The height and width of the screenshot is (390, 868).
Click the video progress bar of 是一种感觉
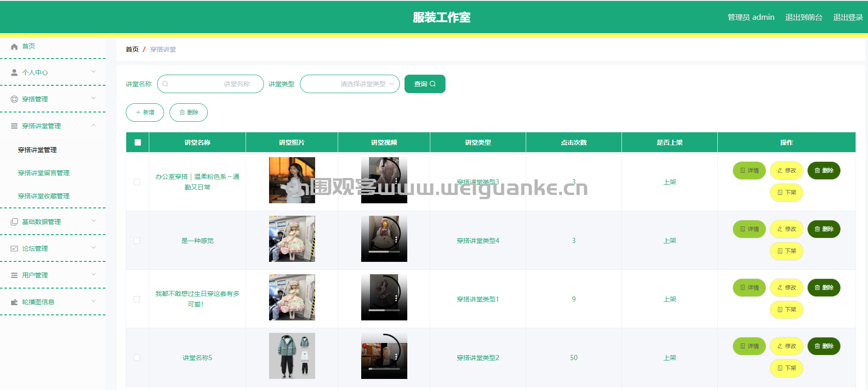pos(384,252)
